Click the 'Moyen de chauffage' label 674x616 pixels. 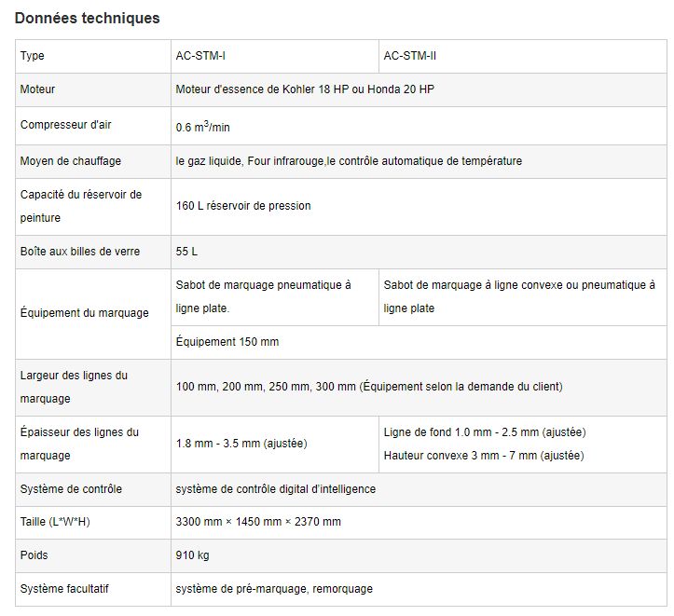tap(71, 160)
